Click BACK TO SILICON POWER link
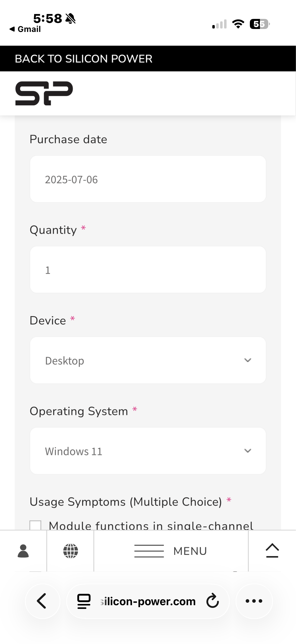This screenshot has height=644, width=296. click(x=83, y=59)
